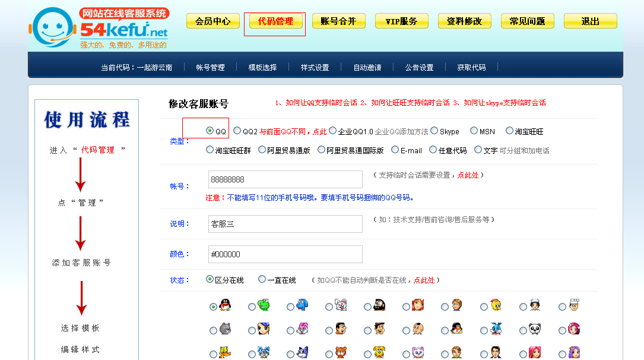Click the 会员中心 yellow button

point(212,21)
